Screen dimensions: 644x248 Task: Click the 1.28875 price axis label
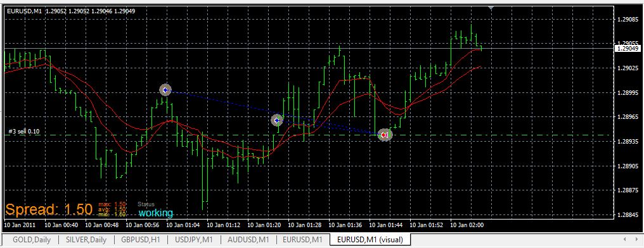tap(628, 190)
